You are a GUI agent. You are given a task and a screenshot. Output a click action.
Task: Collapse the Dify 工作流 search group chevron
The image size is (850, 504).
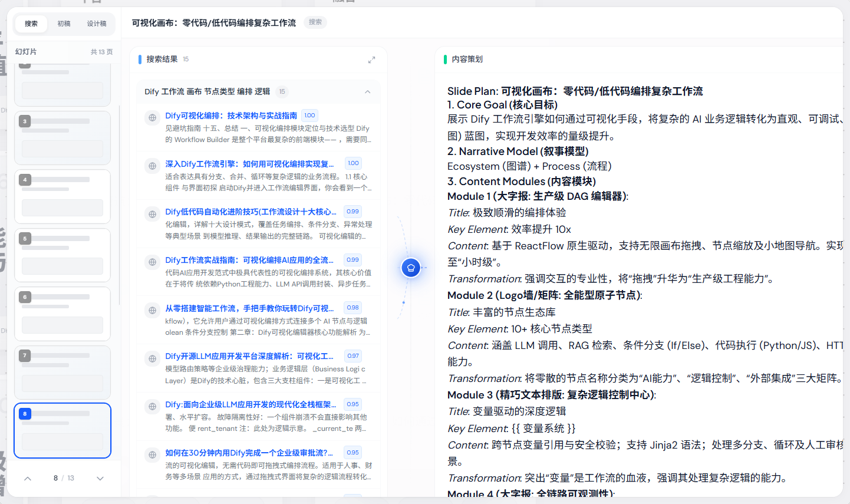point(368,91)
